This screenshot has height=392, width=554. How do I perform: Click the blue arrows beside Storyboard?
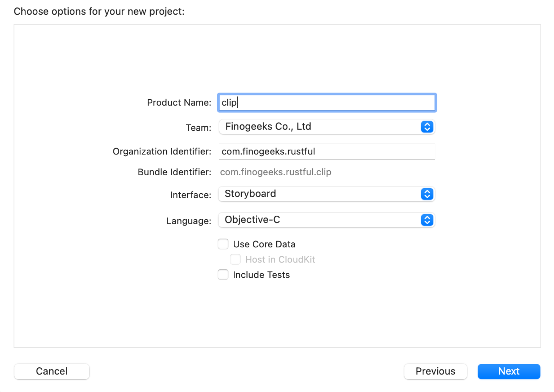click(x=427, y=194)
